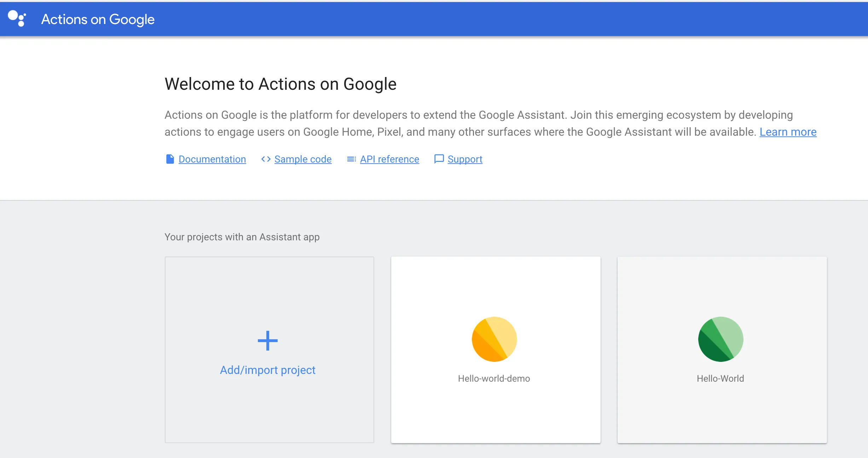Viewport: 868px width, 458px height.
Task: Open the API reference link
Action: (389, 159)
